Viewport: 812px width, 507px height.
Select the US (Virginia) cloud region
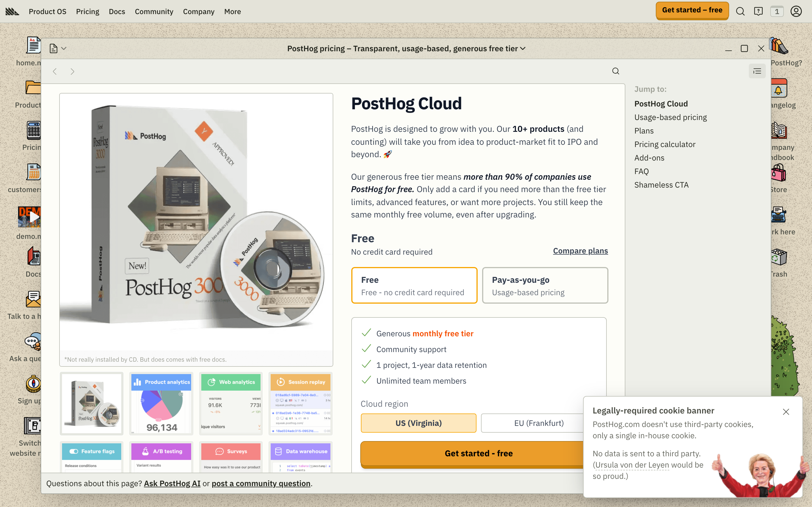tap(418, 423)
